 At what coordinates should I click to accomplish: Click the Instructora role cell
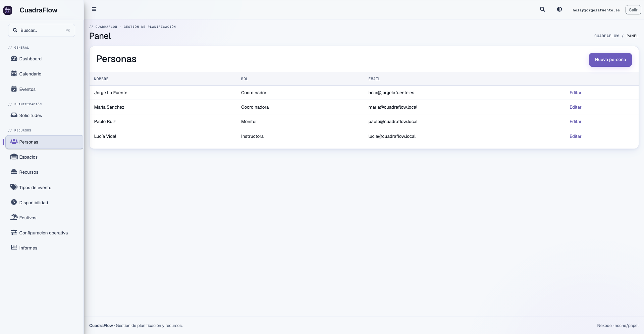tap(252, 136)
